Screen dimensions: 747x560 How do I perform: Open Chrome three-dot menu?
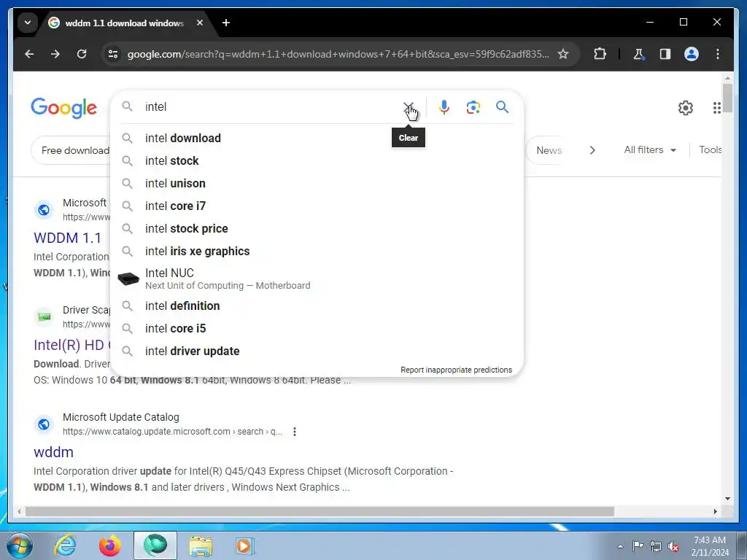tap(718, 54)
